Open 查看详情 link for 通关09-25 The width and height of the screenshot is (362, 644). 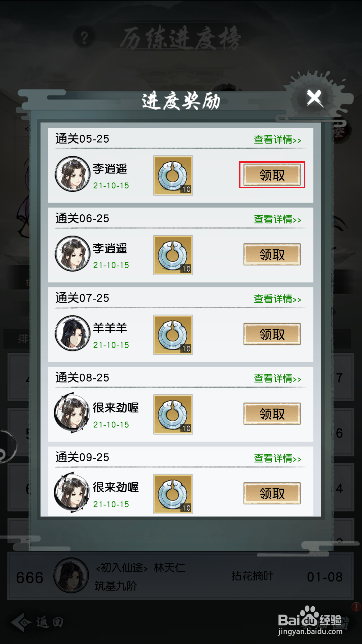[277, 459]
